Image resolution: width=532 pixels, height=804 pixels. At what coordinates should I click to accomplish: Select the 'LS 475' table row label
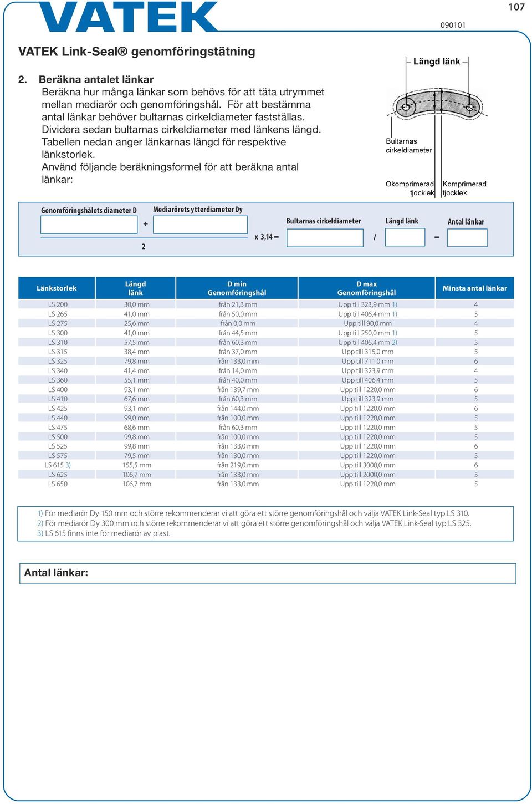(58, 428)
